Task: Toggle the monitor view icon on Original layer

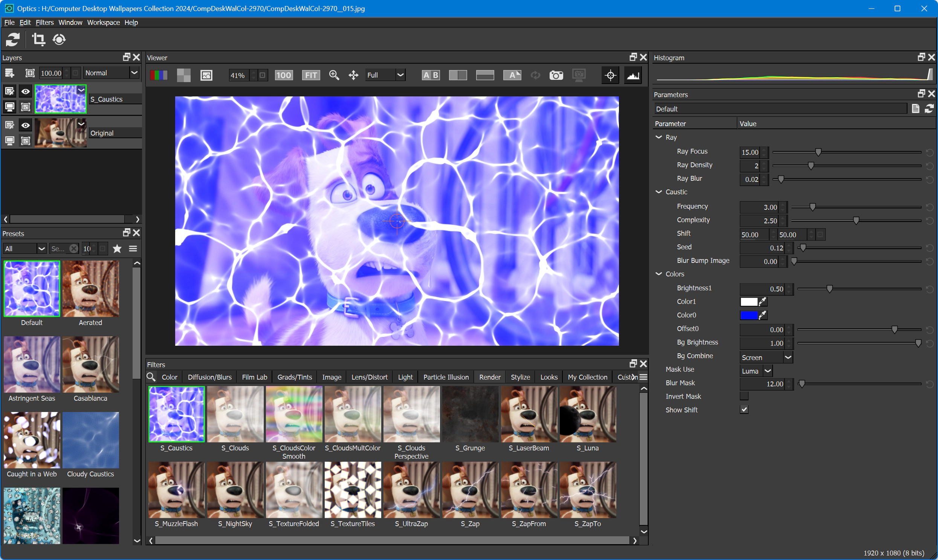Action: [x=9, y=141]
